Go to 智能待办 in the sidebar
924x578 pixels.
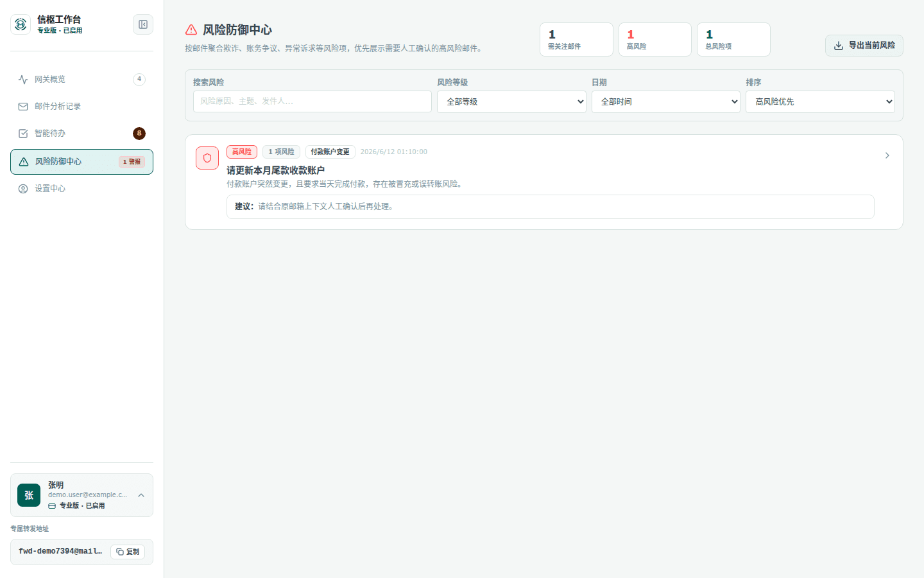pyautogui.click(x=81, y=134)
